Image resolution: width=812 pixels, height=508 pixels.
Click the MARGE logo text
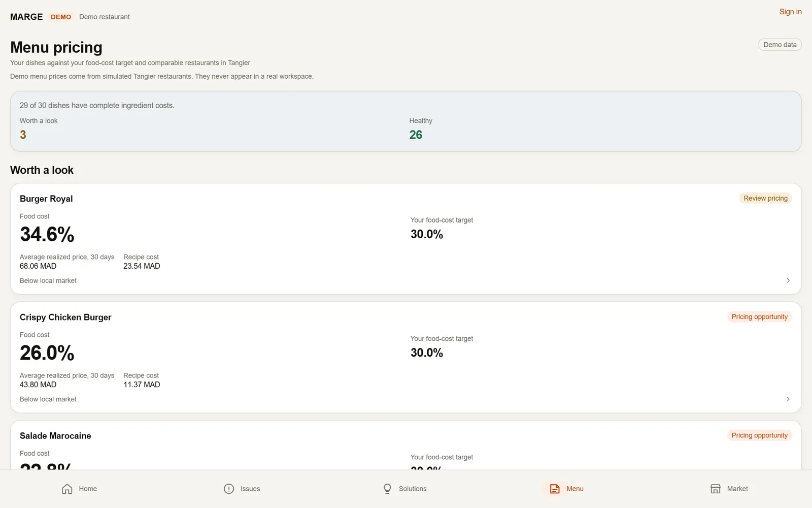(26, 17)
